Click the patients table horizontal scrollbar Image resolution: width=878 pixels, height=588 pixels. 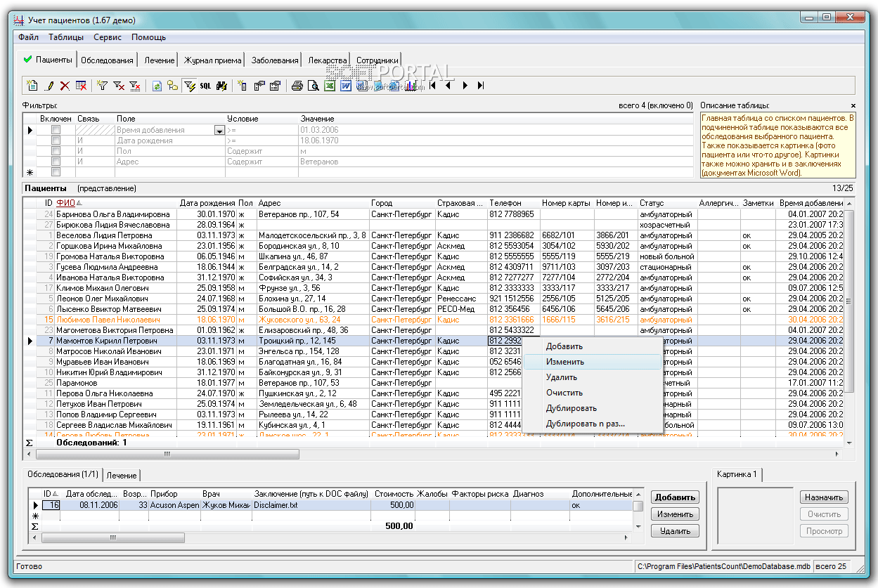coord(167,455)
